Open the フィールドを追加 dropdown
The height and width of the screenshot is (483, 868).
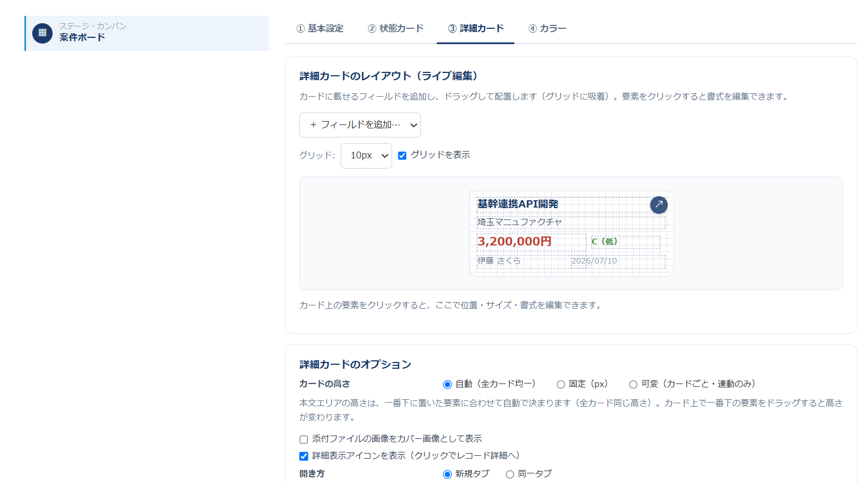tap(360, 125)
